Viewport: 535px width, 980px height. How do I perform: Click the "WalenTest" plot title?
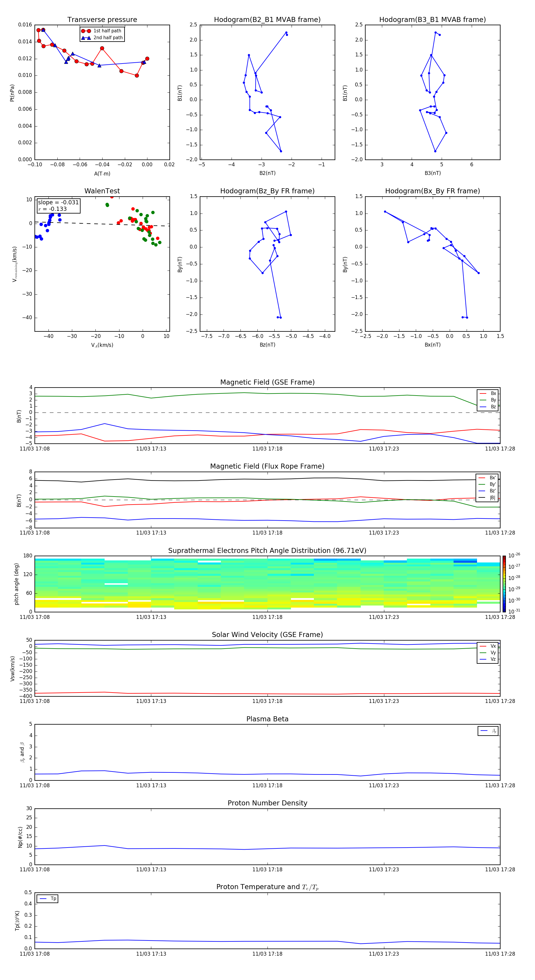click(102, 191)
